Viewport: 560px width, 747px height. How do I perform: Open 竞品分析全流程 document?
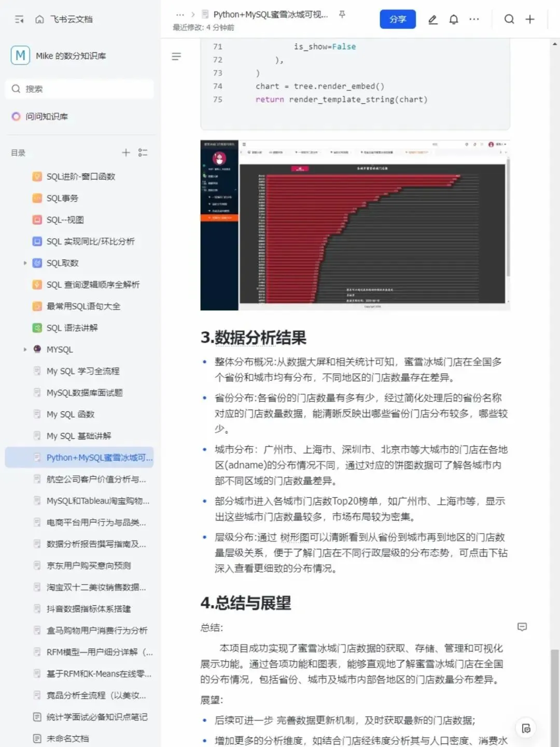click(96, 696)
